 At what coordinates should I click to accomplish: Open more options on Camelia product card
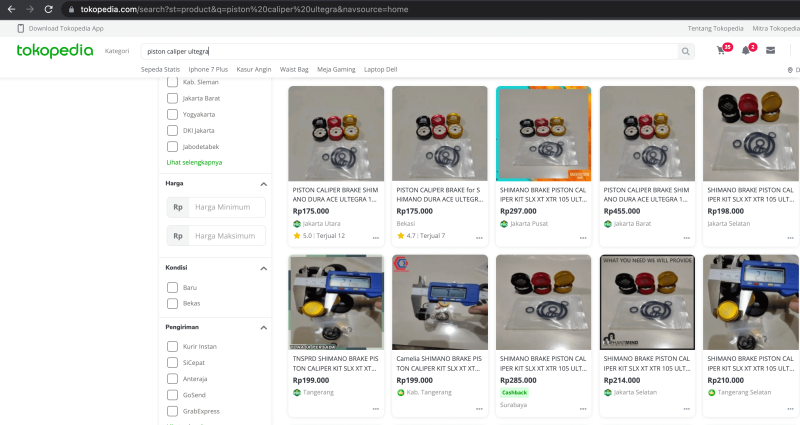[x=480, y=409]
